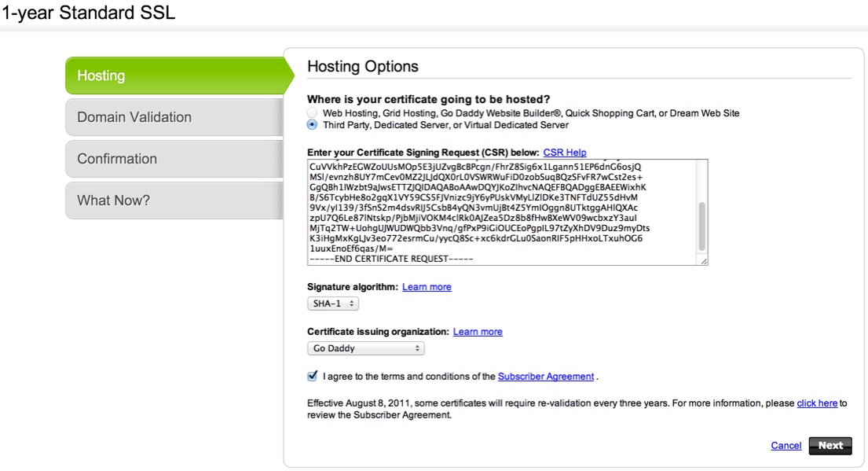868x471 pixels.
Task: Follow the 'click here' re-validation link
Action: point(817,403)
